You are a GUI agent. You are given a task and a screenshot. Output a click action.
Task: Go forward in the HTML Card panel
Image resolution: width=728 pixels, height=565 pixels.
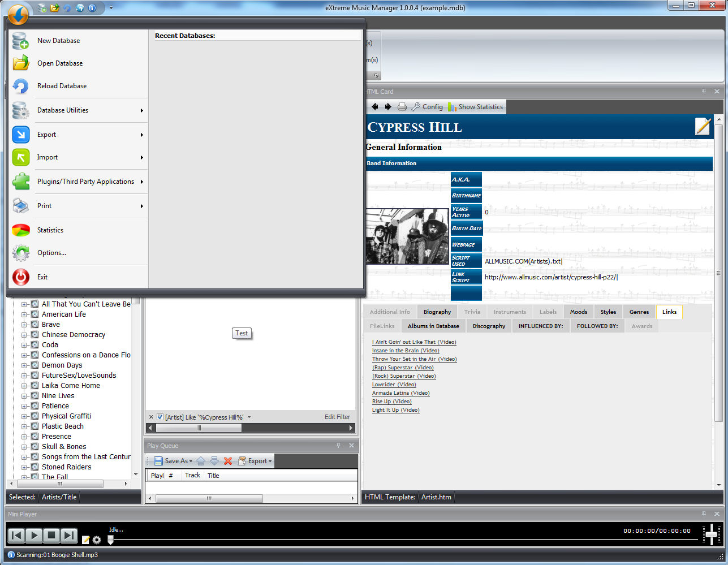[388, 107]
